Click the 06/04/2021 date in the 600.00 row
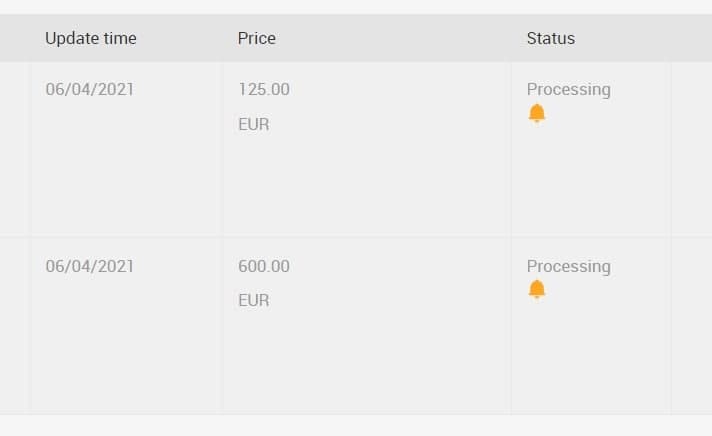Viewport: 712px width, 436px height. [x=90, y=266]
